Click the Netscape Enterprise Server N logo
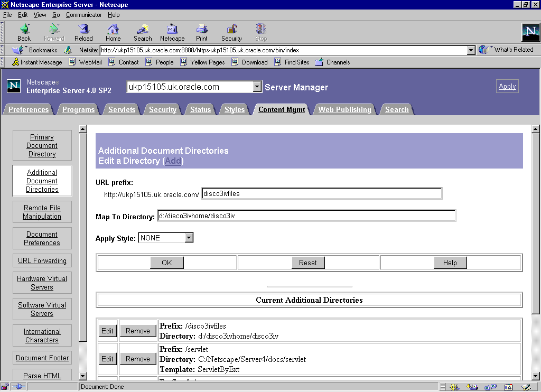Screen dimensions: 541x392 (x=14, y=86)
